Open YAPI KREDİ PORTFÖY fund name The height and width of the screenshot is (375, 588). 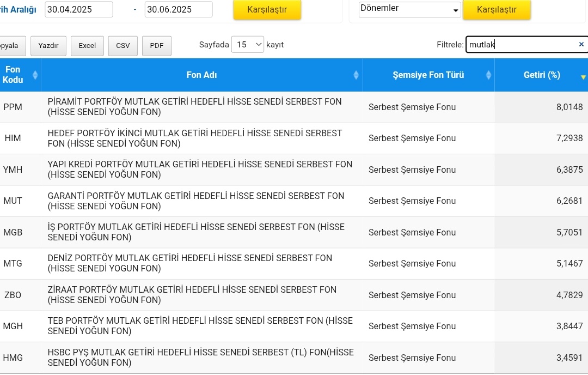(x=200, y=170)
